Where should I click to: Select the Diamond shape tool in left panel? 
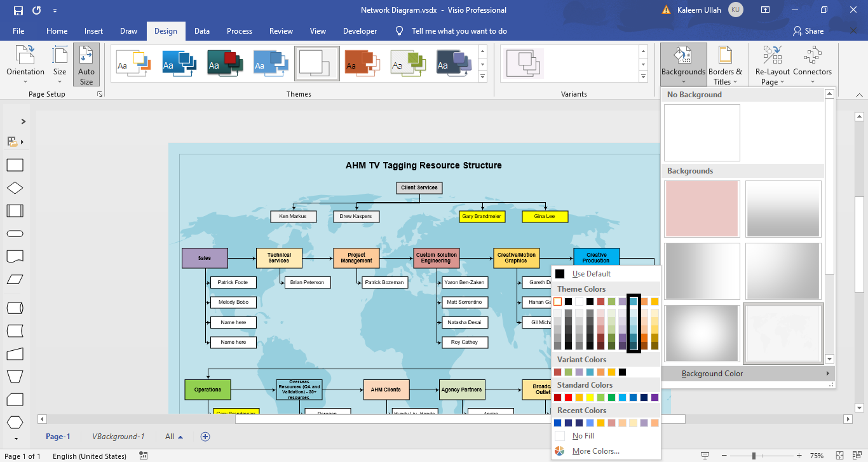(15, 187)
